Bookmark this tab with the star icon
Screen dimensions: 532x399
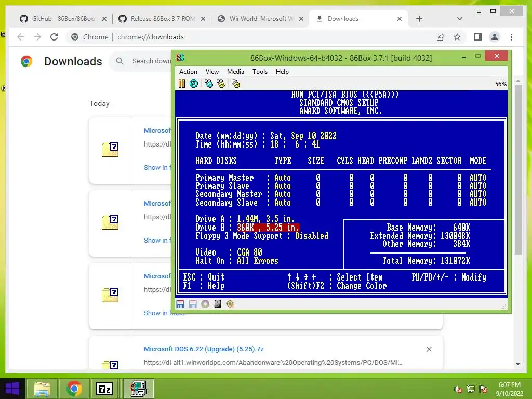(x=457, y=37)
